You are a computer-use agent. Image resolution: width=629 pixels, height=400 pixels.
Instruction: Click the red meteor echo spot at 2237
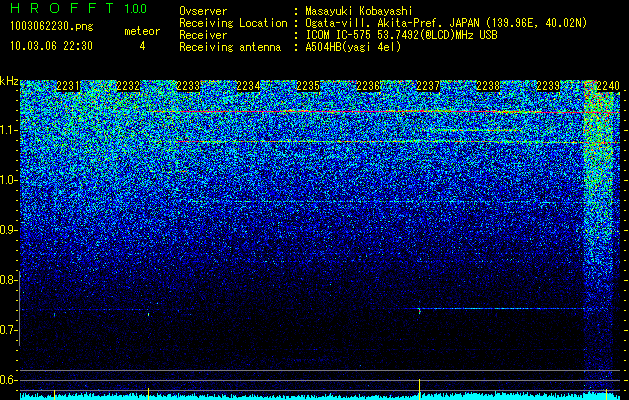[420, 311]
